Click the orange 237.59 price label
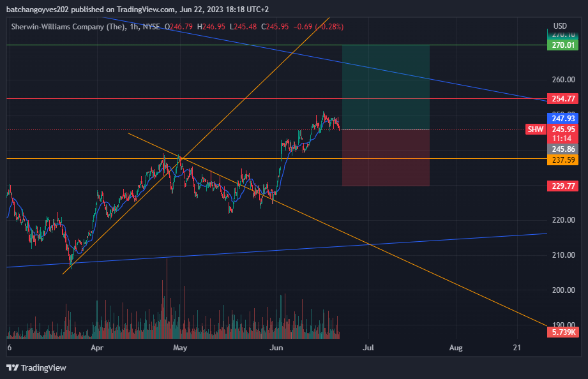The width and height of the screenshot is (588, 379). 562,160
